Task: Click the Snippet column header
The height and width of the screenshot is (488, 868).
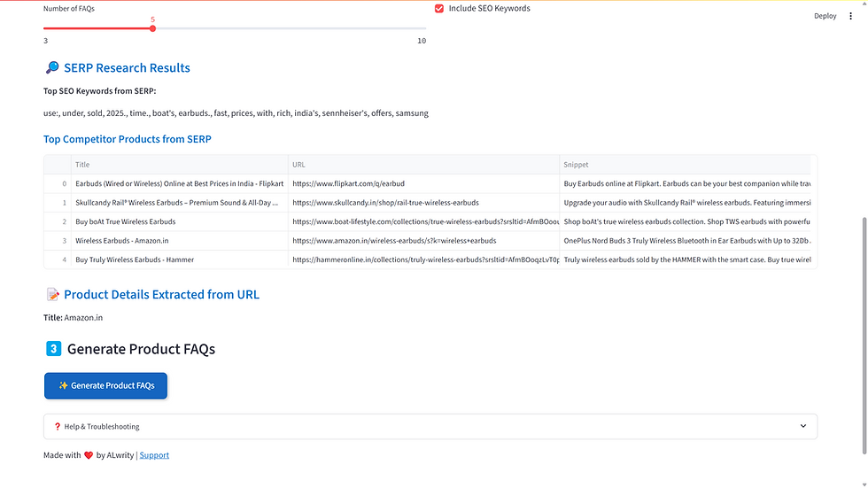Action: (x=685, y=165)
